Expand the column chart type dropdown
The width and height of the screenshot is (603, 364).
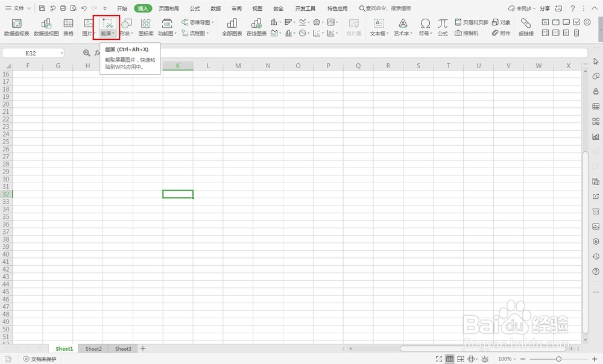click(x=280, y=22)
